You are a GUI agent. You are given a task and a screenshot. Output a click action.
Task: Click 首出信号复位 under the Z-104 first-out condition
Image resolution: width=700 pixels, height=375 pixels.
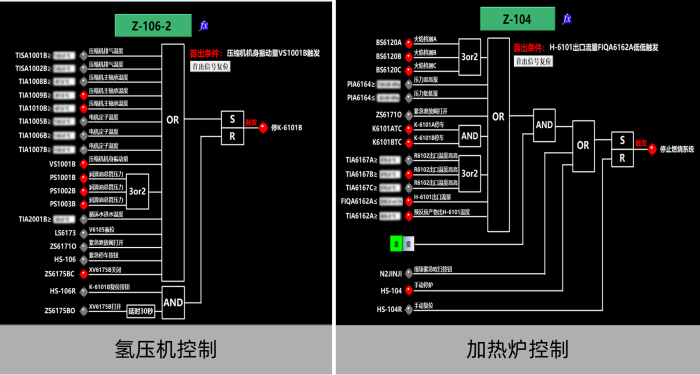(533, 61)
